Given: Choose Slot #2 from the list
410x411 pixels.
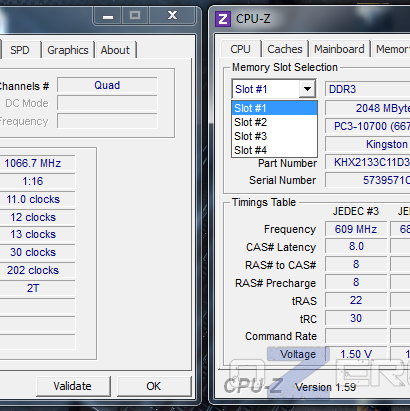Looking at the screenshot, I should click(274, 122).
